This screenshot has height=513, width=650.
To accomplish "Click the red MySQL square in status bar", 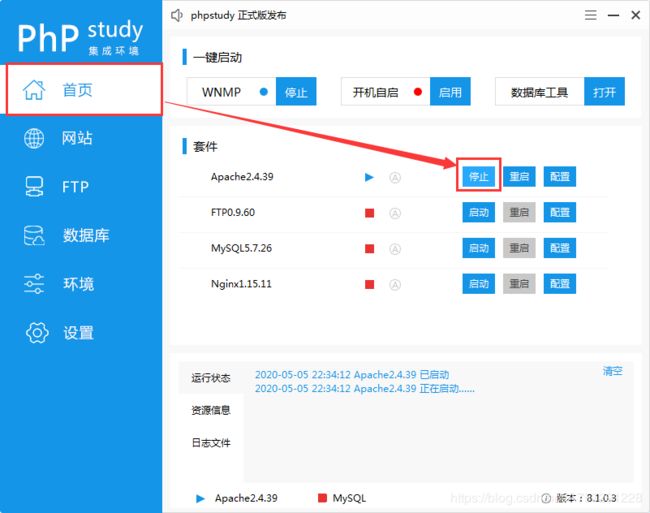I will (x=322, y=498).
